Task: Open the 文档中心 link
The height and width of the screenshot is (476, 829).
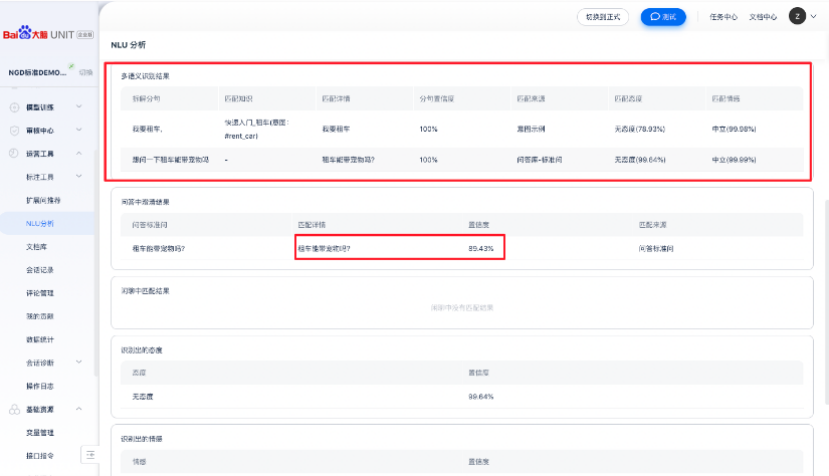Action: (763, 17)
